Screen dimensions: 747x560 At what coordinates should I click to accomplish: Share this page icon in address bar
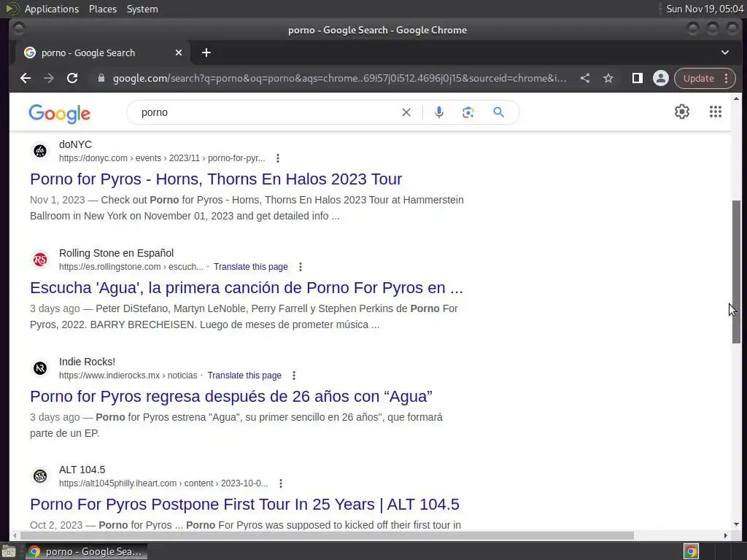[585, 78]
